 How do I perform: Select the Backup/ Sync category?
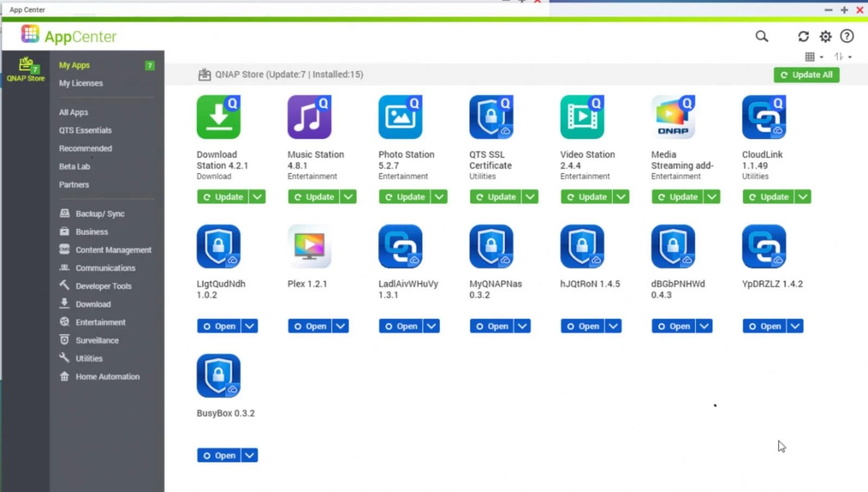tap(92, 213)
